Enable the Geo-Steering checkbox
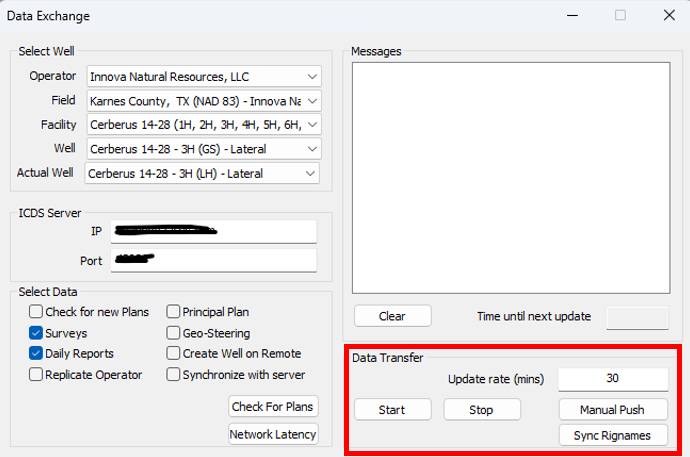This screenshot has height=457, width=690. [x=174, y=333]
